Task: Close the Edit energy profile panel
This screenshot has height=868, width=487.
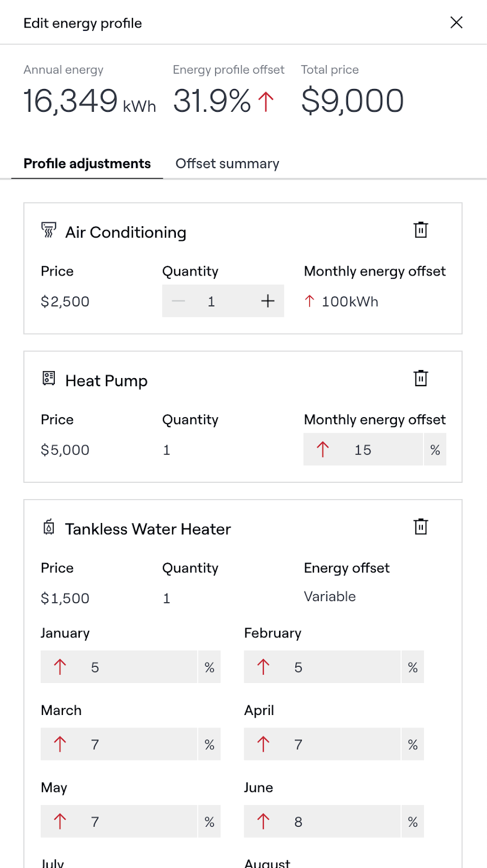Action: [x=457, y=22]
